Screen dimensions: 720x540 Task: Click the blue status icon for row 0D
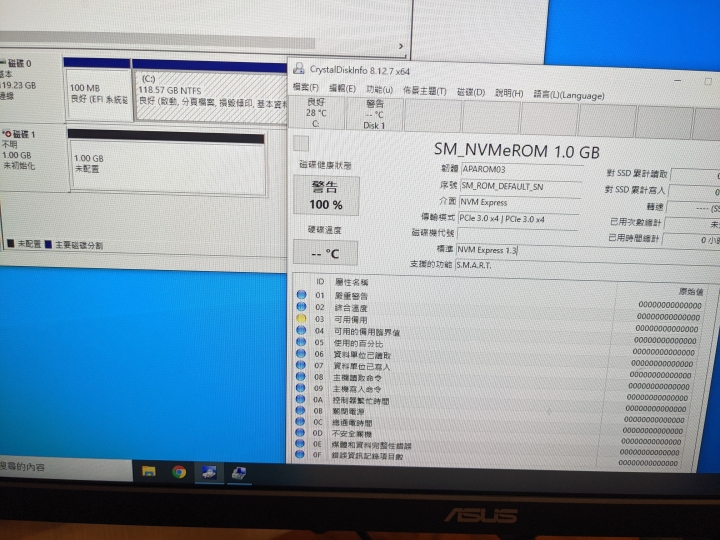point(300,432)
